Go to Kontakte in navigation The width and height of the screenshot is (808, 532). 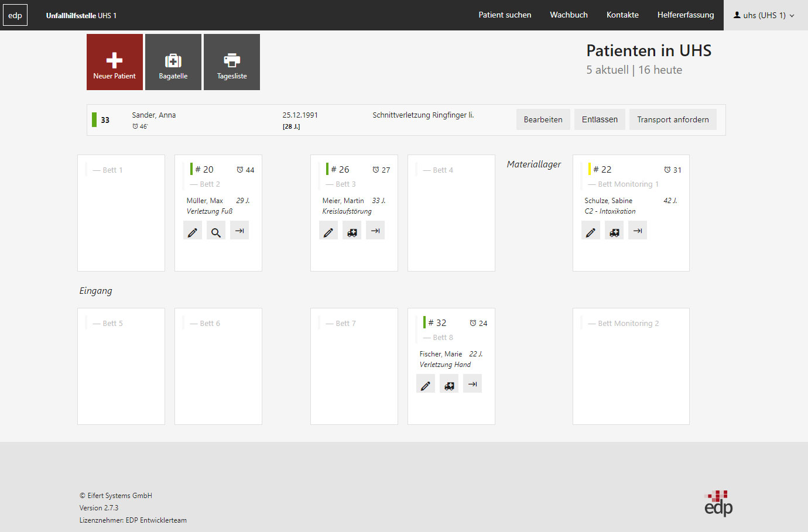point(622,15)
